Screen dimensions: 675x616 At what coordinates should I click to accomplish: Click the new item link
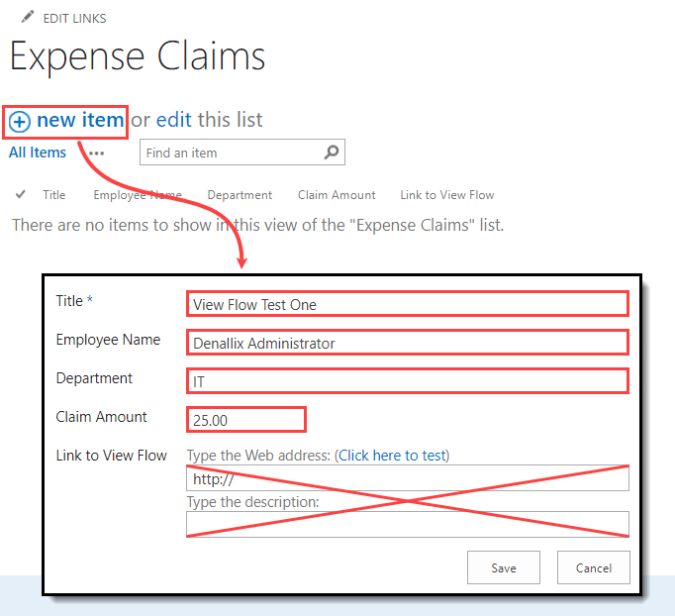point(80,121)
